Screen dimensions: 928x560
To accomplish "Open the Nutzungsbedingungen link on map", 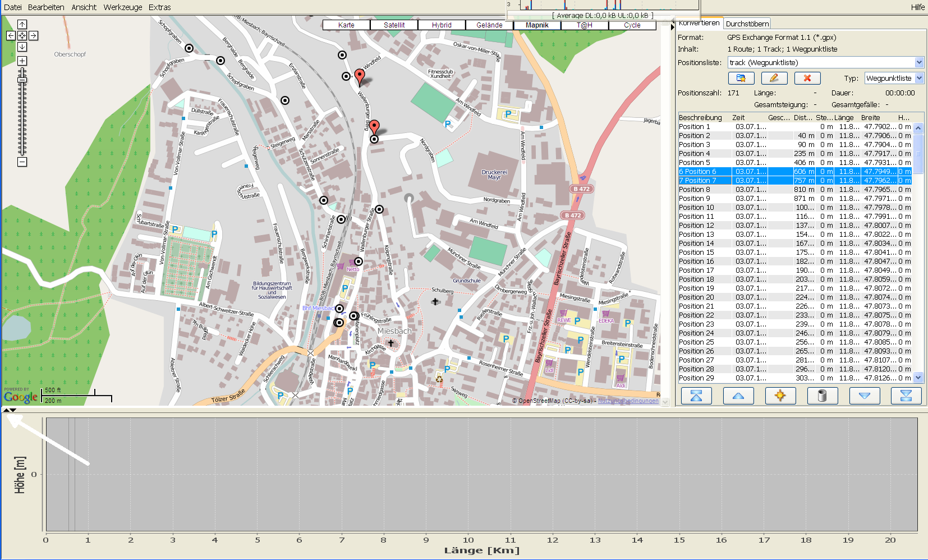I will [x=628, y=401].
